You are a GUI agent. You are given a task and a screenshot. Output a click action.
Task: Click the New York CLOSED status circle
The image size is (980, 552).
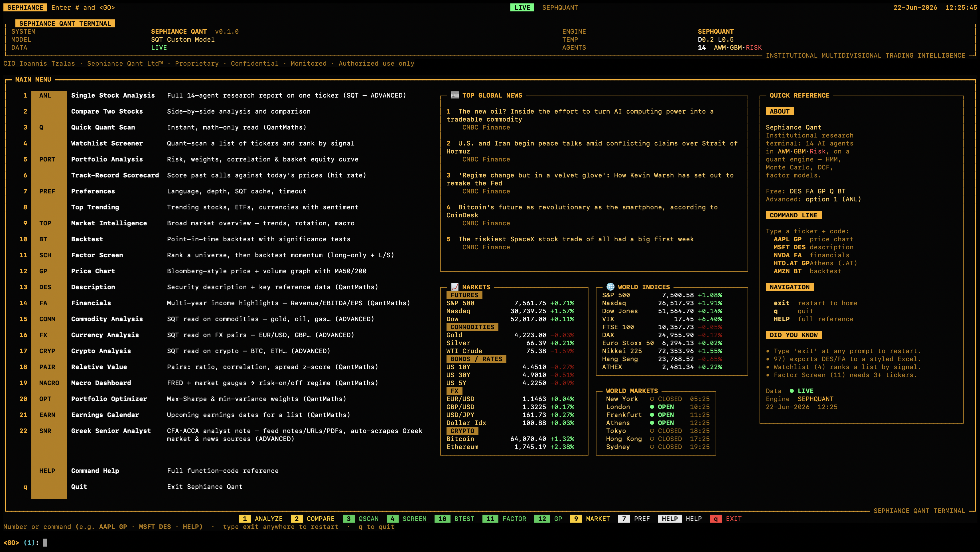(652, 399)
